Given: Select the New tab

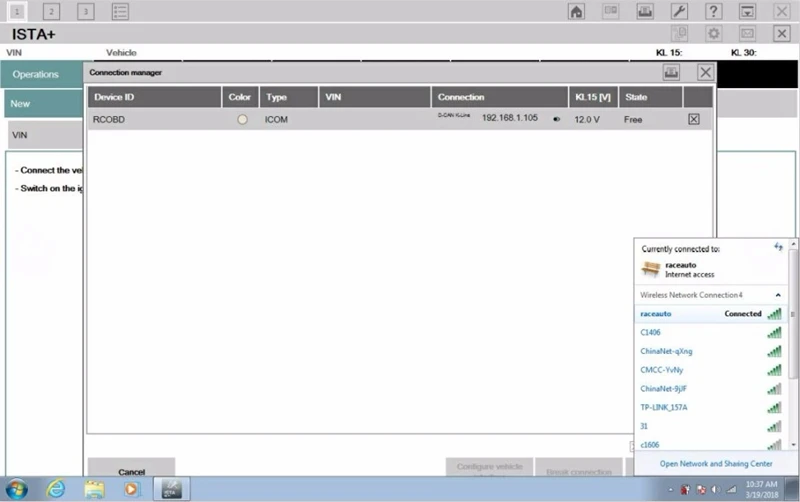Looking at the screenshot, I should coord(44,104).
